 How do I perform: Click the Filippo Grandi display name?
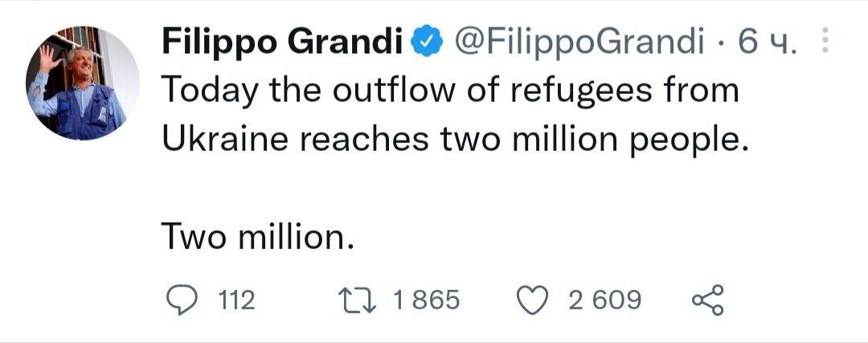coord(282,41)
